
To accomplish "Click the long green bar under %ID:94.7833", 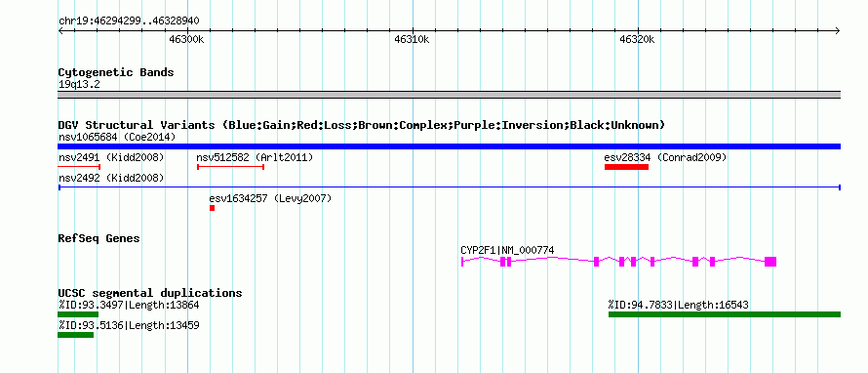I will tap(725, 314).
